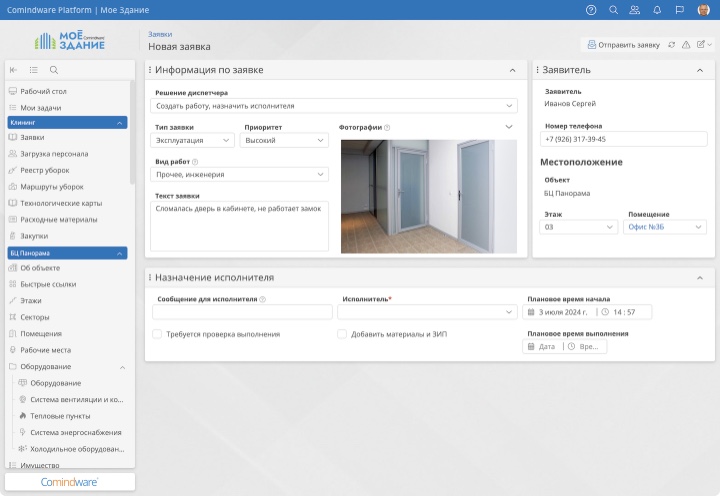This screenshot has height=496, width=720.
Task: Click the Назначение исполнителя drag handle
Action: [x=150, y=277]
